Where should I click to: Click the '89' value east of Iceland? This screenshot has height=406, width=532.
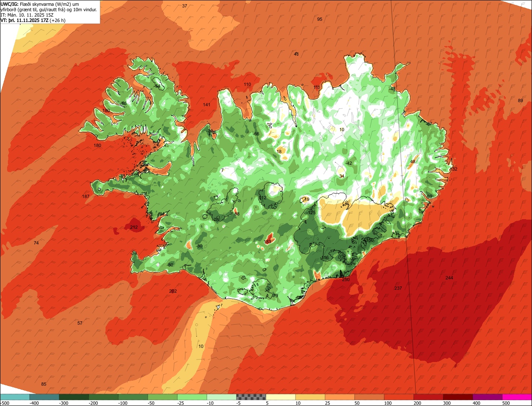(520, 101)
